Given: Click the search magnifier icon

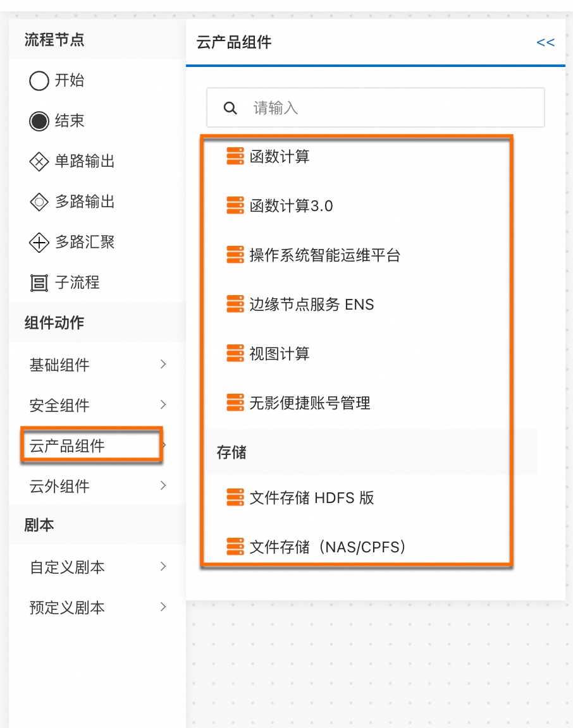Looking at the screenshot, I should pos(230,107).
